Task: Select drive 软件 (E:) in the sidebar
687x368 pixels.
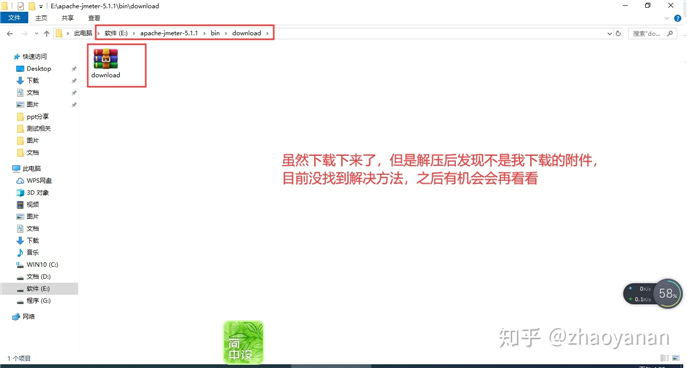Action: coord(39,289)
